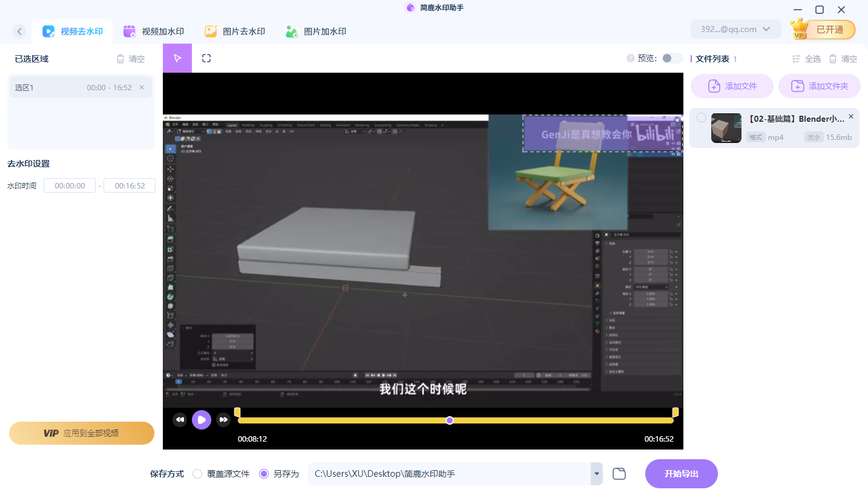Toggle the 预览 preview switch
This screenshot has width=868, height=498.
671,58
